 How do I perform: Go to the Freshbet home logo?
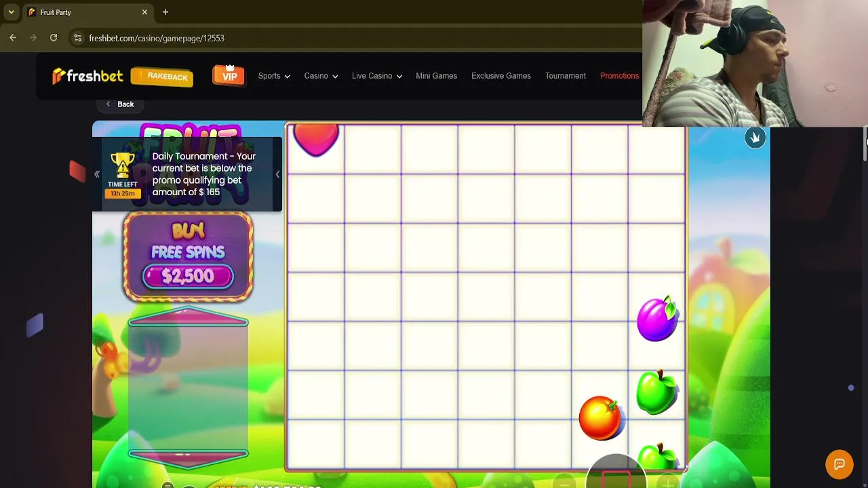pyautogui.click(x=87, y=76)
